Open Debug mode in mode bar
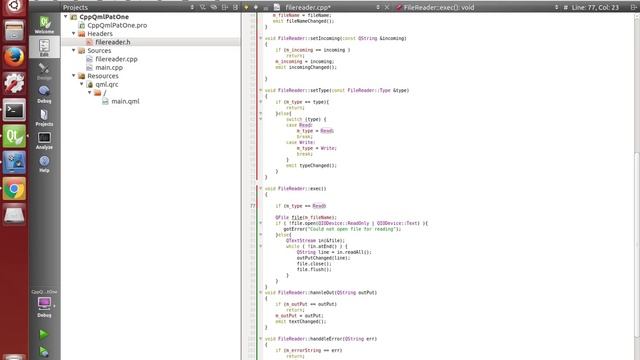 point(44,94)
